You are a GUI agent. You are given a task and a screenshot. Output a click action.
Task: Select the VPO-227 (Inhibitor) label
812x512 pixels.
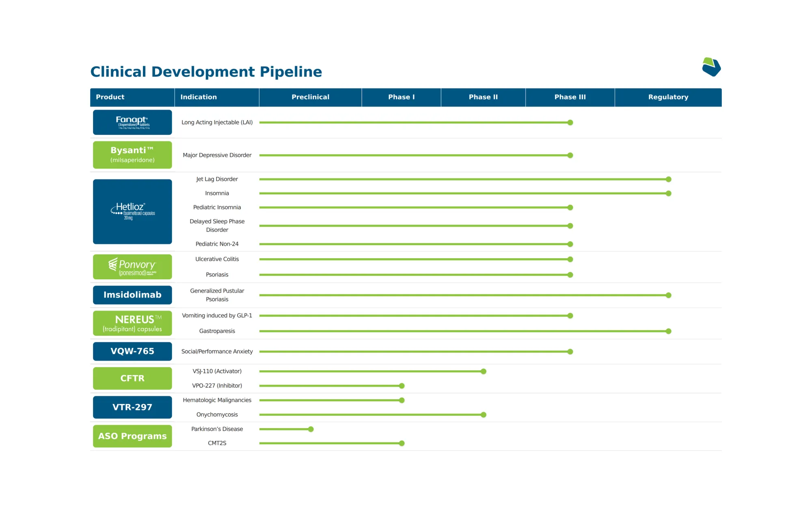[x=217, y=386]
